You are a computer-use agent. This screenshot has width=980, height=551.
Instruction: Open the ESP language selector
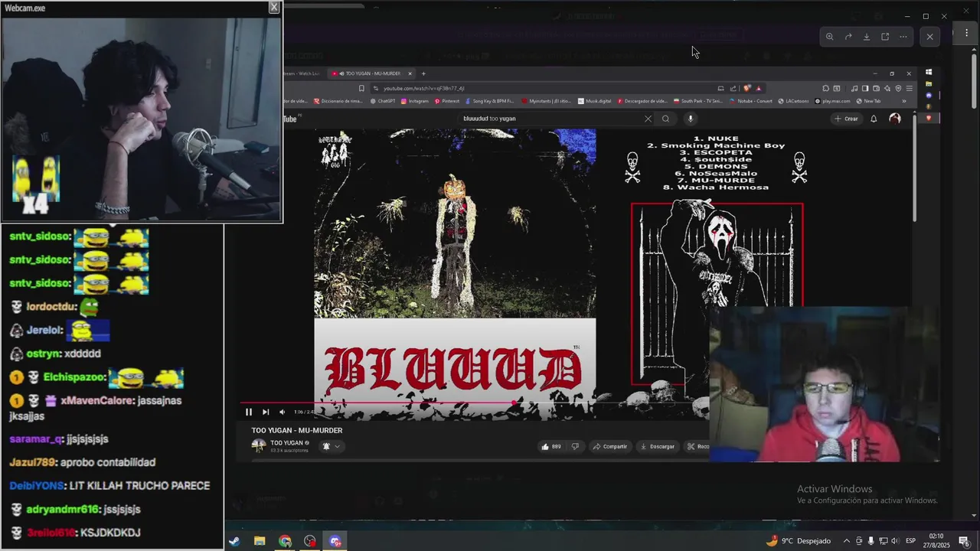coord(911,541)
